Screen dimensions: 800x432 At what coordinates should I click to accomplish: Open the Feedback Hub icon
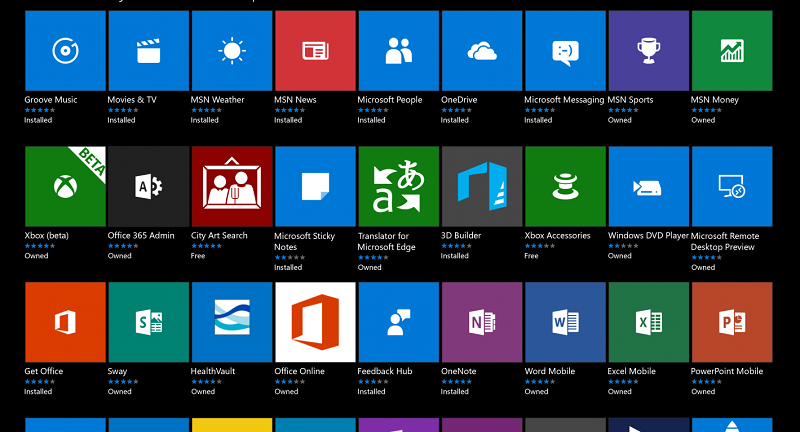click(x=398, y=321)
